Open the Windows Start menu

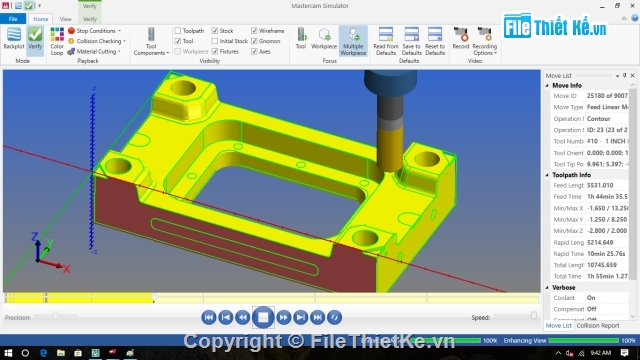click(x=8, y=353)
